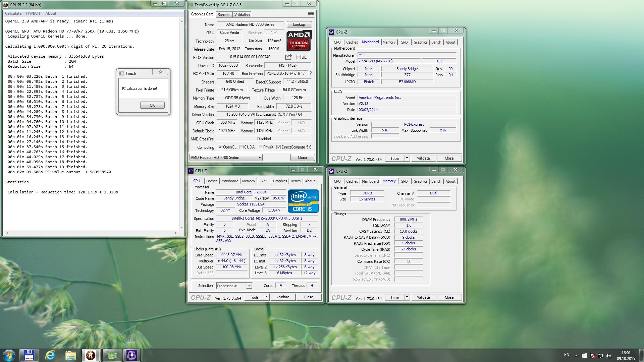
Task: Open Windows Explorer folder icon on taskbar
Action: [70, 355]
